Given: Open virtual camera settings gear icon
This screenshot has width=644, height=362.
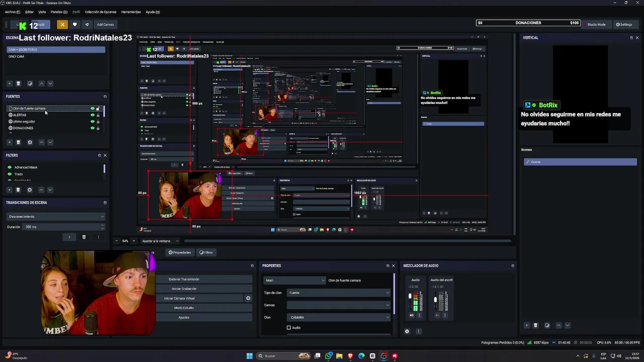Looking at the screenshot, I should click(x=248, y=298).
